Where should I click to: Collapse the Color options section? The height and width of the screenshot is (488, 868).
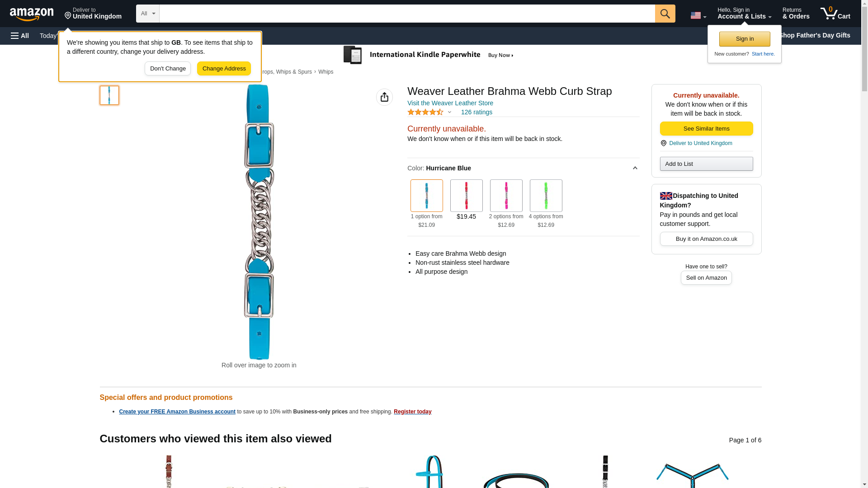[x=635, y=168]
